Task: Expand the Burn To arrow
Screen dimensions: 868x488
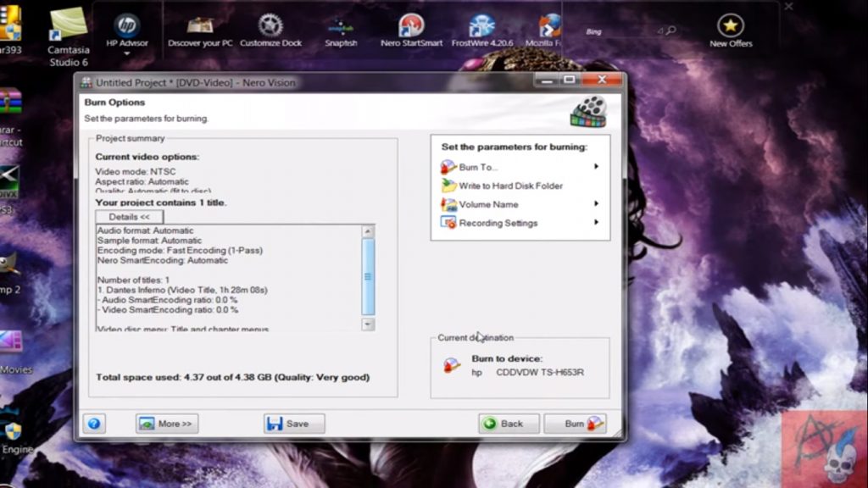Action: coord(596,166)
